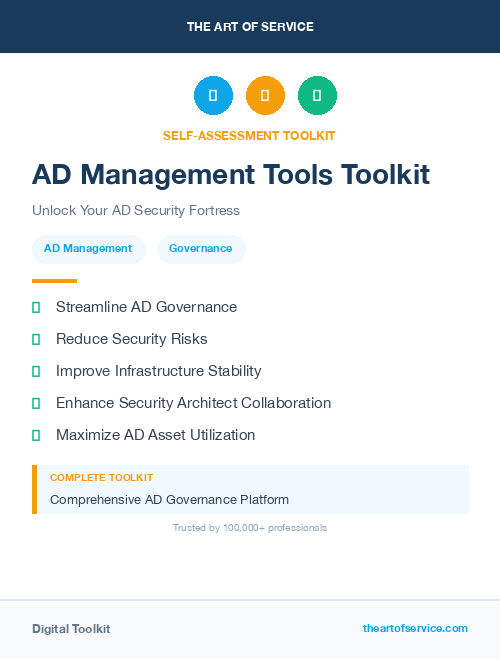Image resolution: width=500 pixels, height=659 pixels.
Task: Select the AD Management tag
Action: 89,249
